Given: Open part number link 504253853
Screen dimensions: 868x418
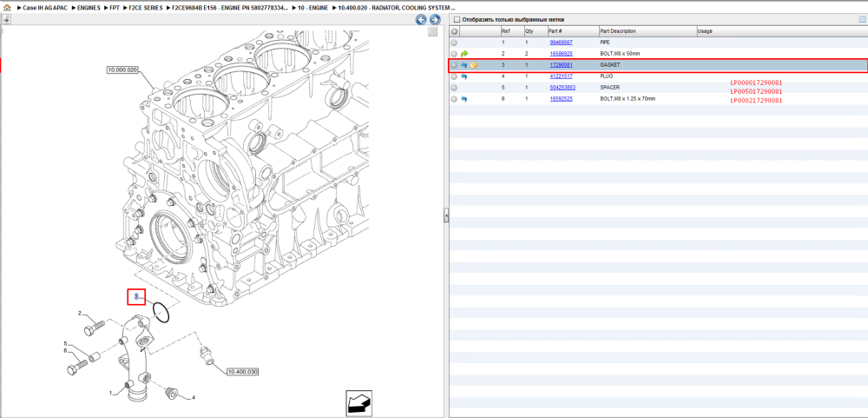Looking at the screenshot, I should coord(562,88).
